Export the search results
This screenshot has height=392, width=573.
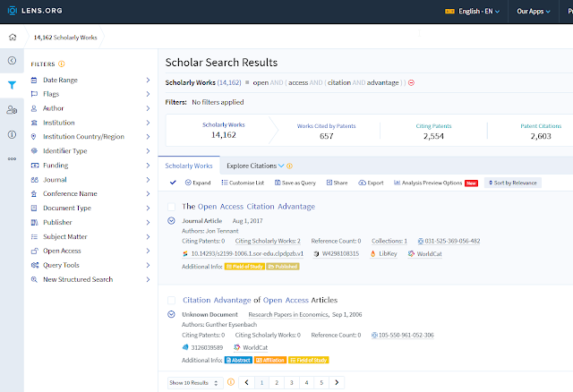point(371,183)
